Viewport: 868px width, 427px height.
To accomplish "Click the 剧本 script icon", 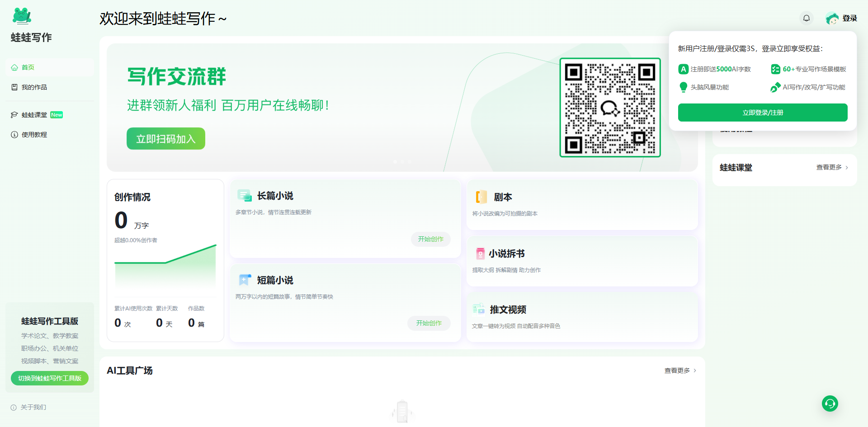I will point(481,197).
